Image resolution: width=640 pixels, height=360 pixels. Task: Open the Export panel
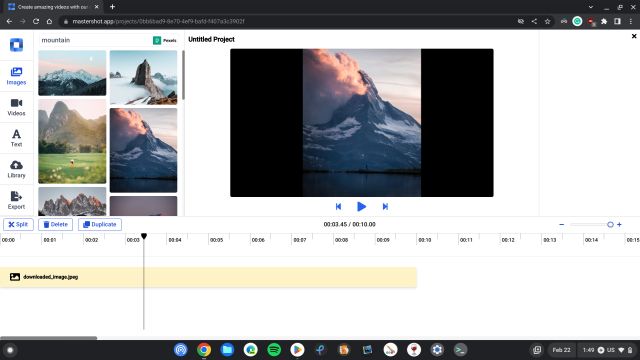(x=16, y=200)
